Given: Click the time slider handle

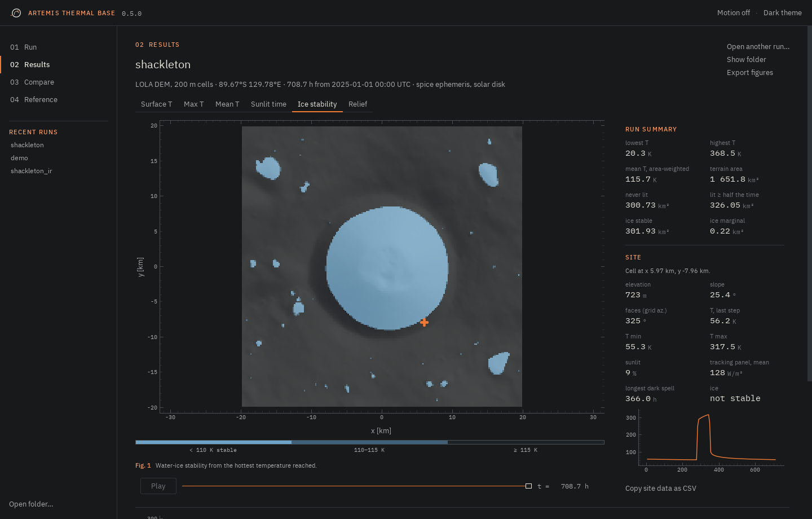Looking at the screenshot, I should click(528, 486).
